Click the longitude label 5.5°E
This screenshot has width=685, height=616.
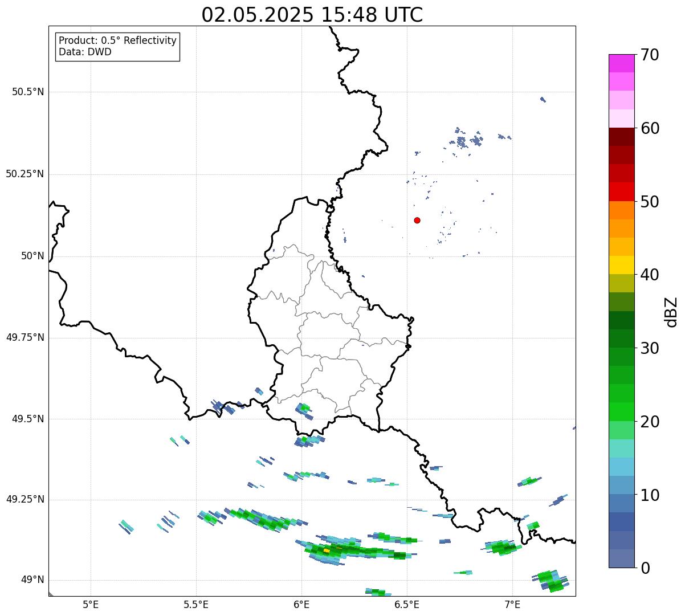[x=196, y=605]
